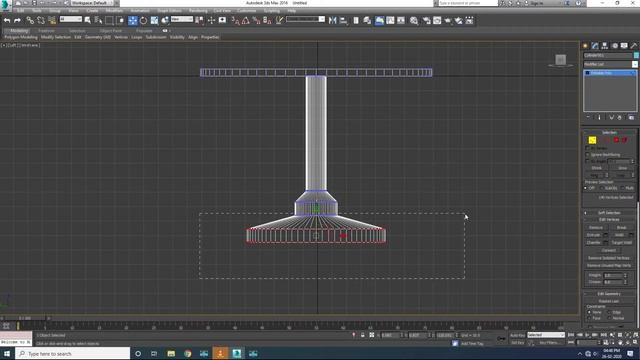Open the Workspace Default dropdown
Image resolution: width=640 pixels, height=360 pixels.
tap(93, 3)
